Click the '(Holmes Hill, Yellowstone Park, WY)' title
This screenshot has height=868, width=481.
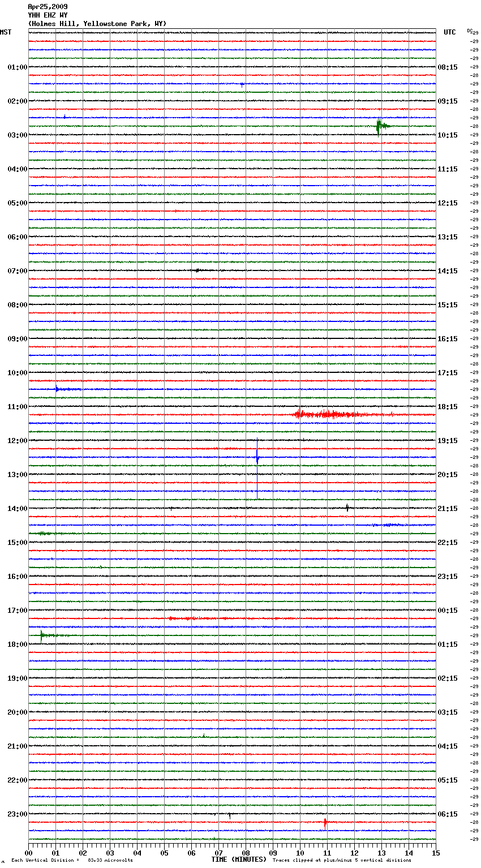coord(97,24)
